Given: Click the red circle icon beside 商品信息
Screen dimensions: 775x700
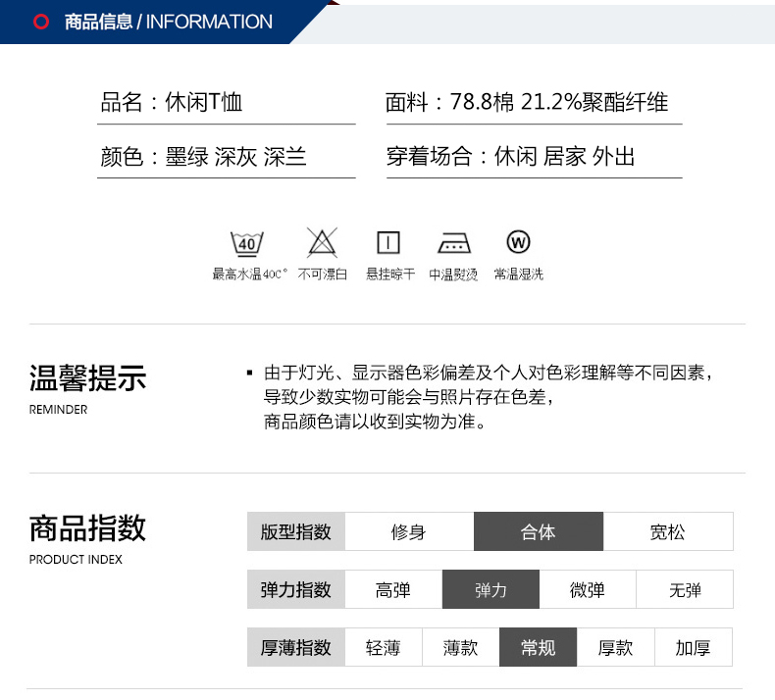Looking at the screenshot, I should click(x=41, y=23).
